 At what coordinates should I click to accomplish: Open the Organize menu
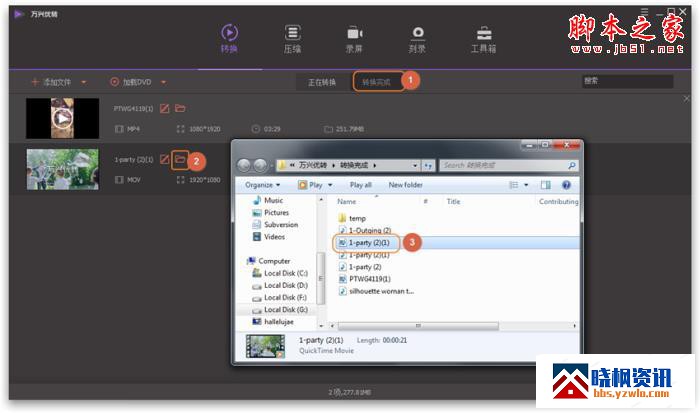pos(262,185)
